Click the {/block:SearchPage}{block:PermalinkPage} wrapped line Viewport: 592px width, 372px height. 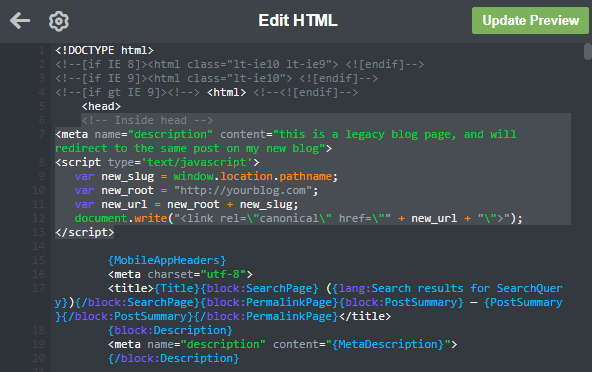(308, 302)
